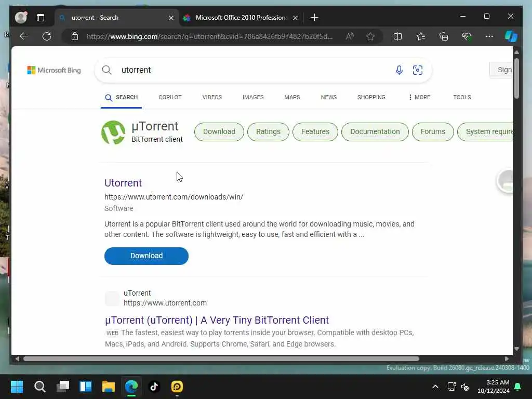Select the Ratings chip
The width and height of the screenshot is (532, 399).
(x=269, y=131)
